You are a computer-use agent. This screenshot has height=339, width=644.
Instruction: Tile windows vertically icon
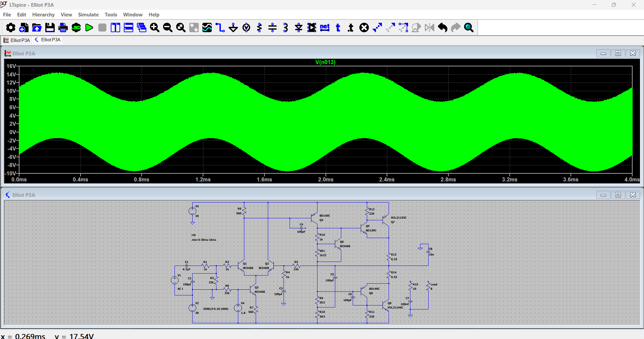[x=115, y=27]
